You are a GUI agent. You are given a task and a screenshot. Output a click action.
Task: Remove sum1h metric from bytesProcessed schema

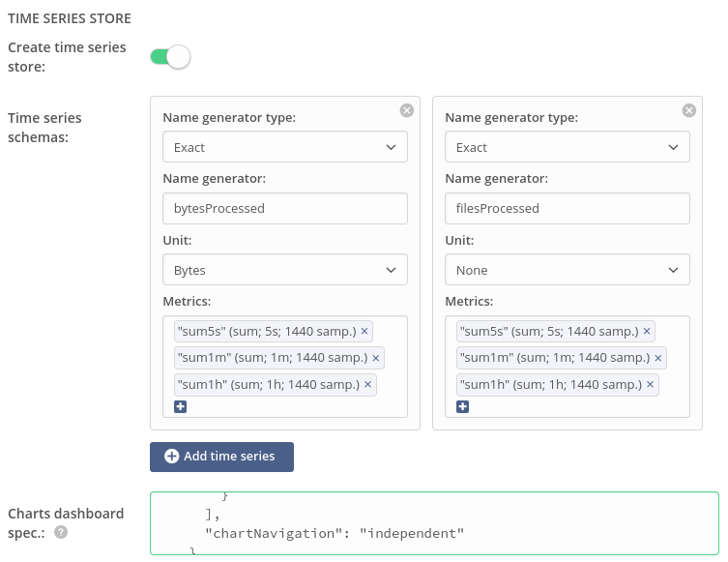367,385
